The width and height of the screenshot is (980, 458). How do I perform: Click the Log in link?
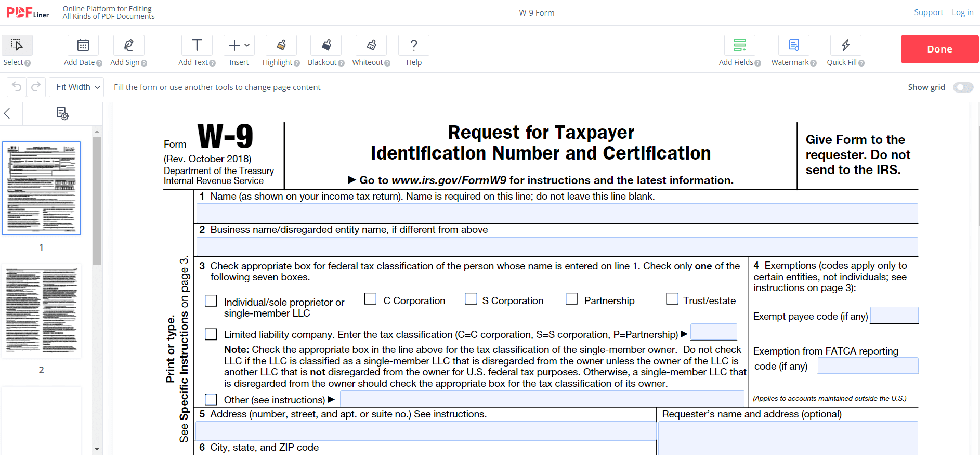click(x=962, y=12)
